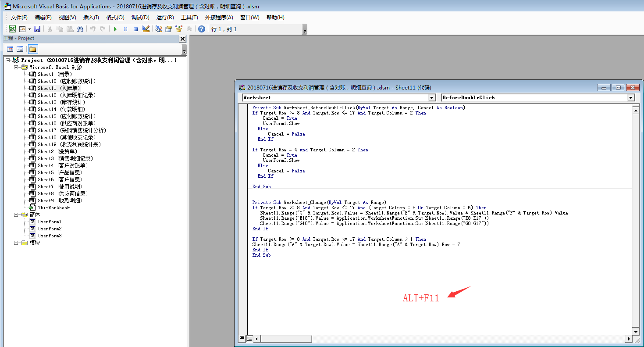Open Find with binoculars icon
The height and width of the screenshot is (347, 644).
(x=80, y=29)
